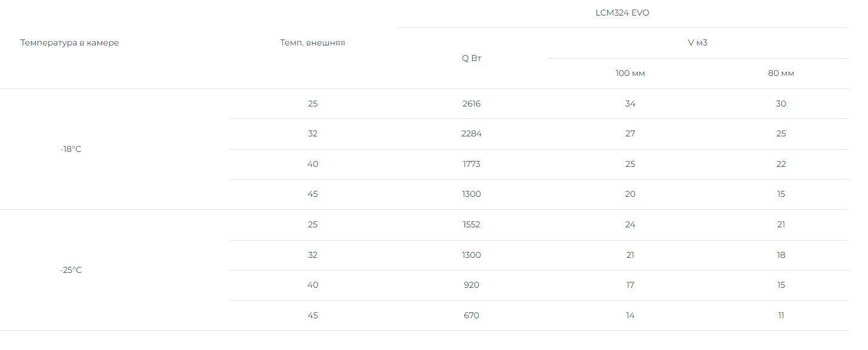Click the 1552 power value
Screen dimensions: 868x350
(x=472, y=225)
